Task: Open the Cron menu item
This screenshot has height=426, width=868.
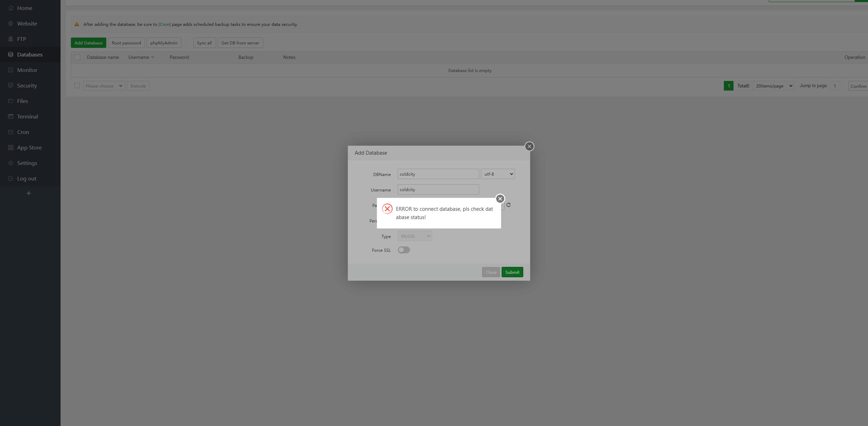Action: tap(23, 132)
